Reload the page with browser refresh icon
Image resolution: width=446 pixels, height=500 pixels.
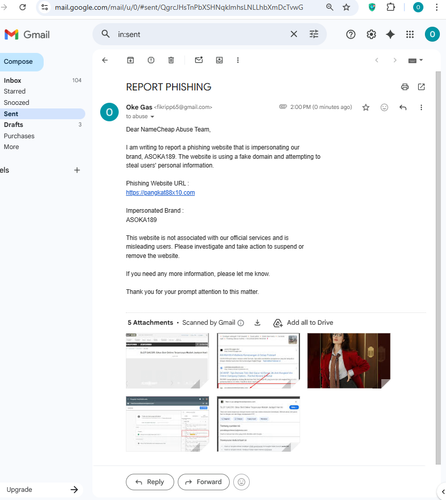[22, 7]
